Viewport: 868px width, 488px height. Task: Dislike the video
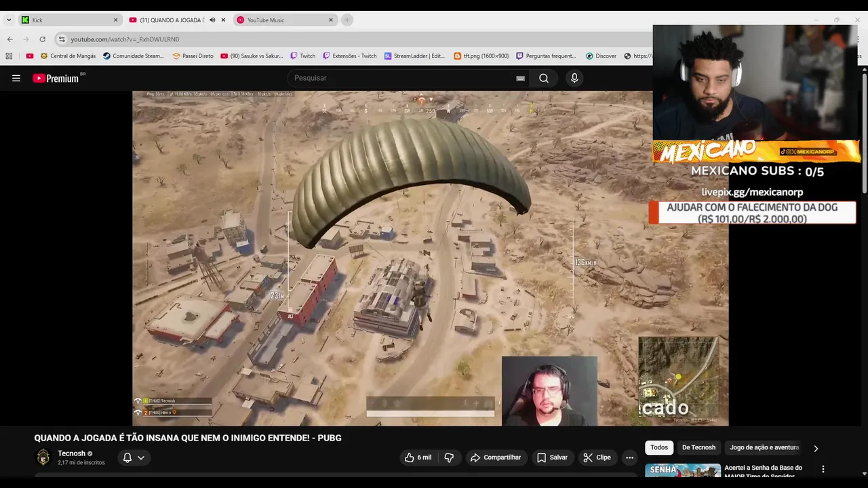[x=449, y=457]
